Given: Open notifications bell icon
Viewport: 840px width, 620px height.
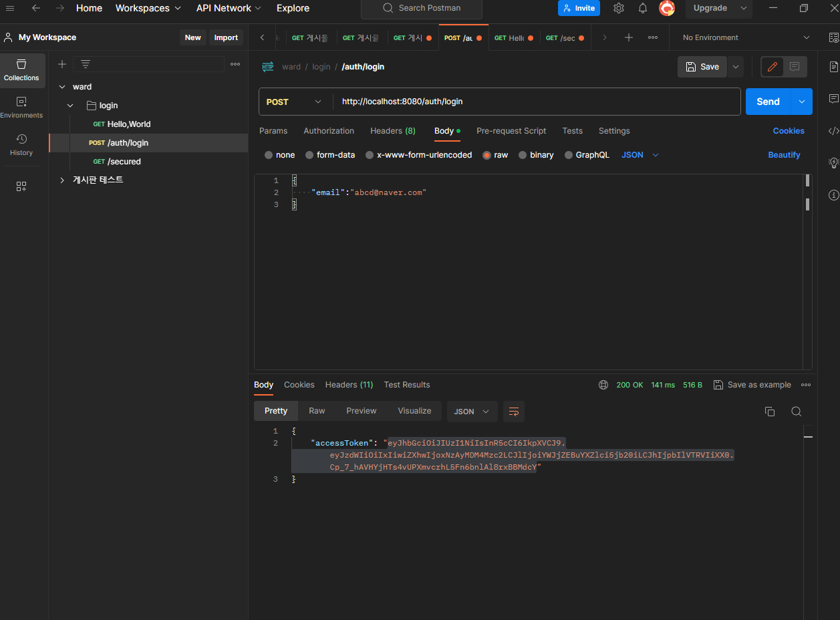Looking at the screenshot, I should click(x=643, y=8).
